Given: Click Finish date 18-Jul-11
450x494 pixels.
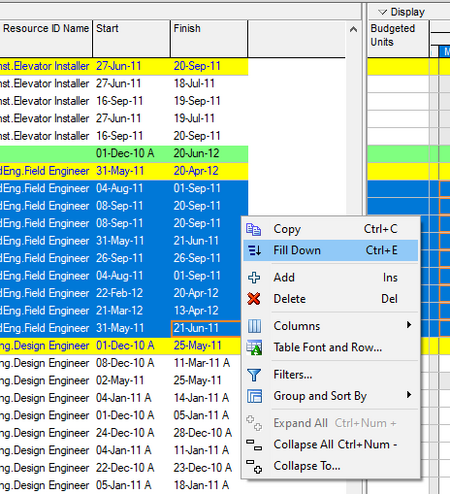Looking at the screenshot, I should tap(194, 84).
